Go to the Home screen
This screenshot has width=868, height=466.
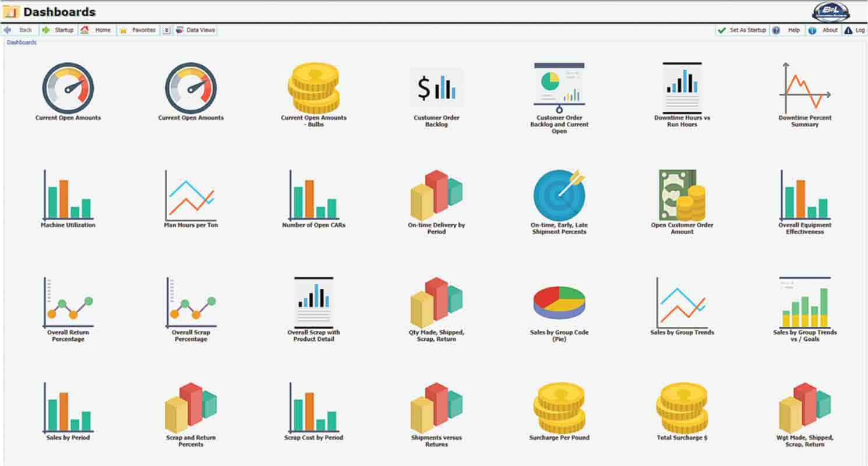click(97, 30)
